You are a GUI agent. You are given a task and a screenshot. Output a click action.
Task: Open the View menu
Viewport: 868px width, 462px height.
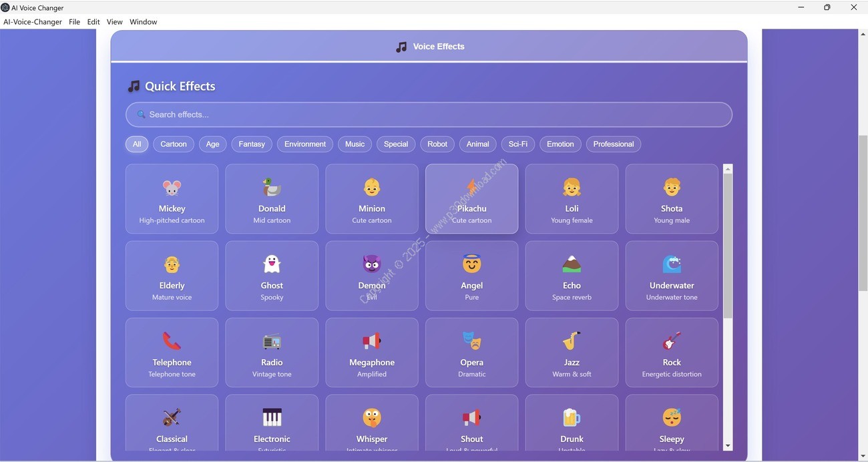pos(114,22)
